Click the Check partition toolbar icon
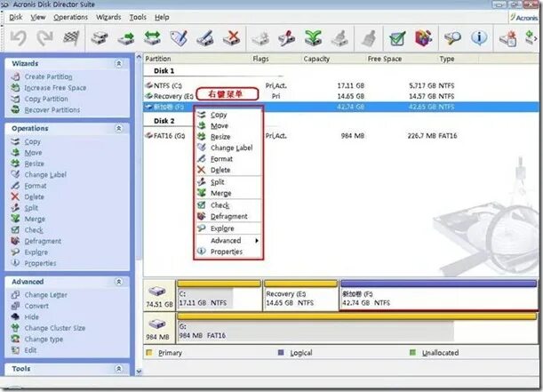 397,38
